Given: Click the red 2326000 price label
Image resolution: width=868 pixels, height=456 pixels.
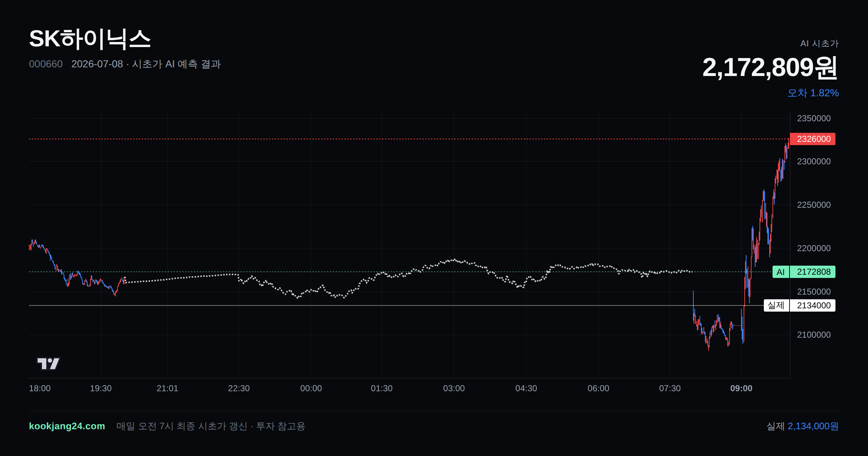Looking at the screenshot, I should 812,139.
